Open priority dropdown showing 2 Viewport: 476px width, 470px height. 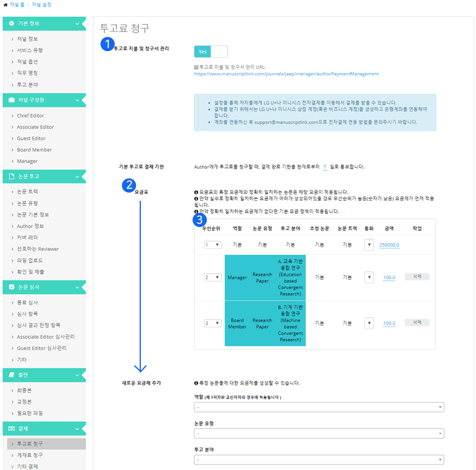coord(213,277)
